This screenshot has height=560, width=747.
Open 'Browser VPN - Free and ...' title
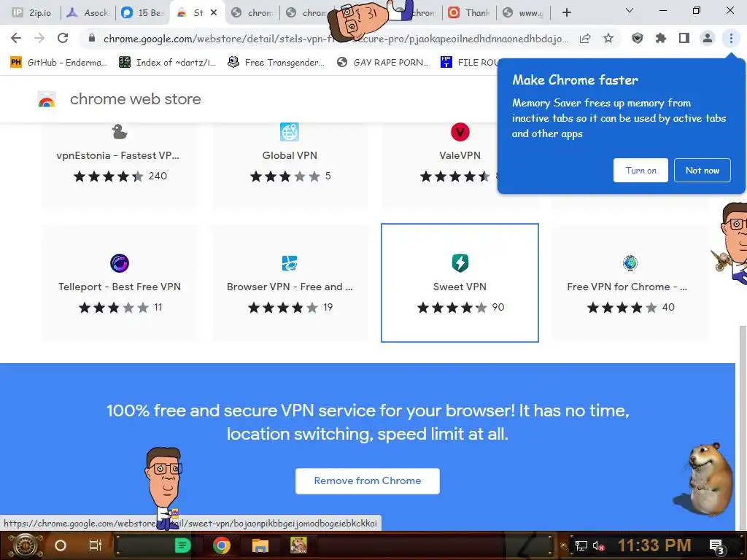[x=290, y=287]
